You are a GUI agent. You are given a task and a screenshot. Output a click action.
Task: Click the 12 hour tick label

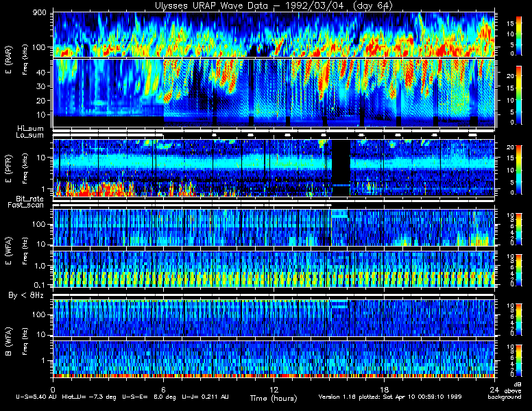273,387
